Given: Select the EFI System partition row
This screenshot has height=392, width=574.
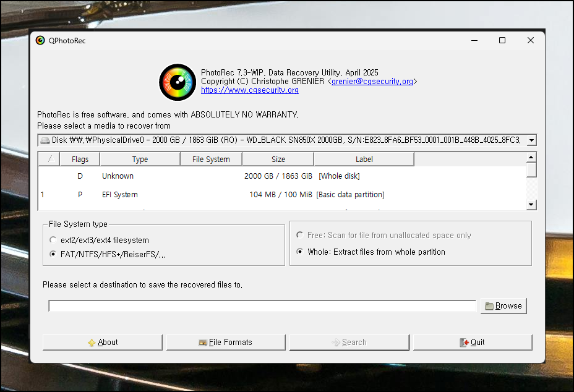Looking at the screenshot, I should [282, 195].
